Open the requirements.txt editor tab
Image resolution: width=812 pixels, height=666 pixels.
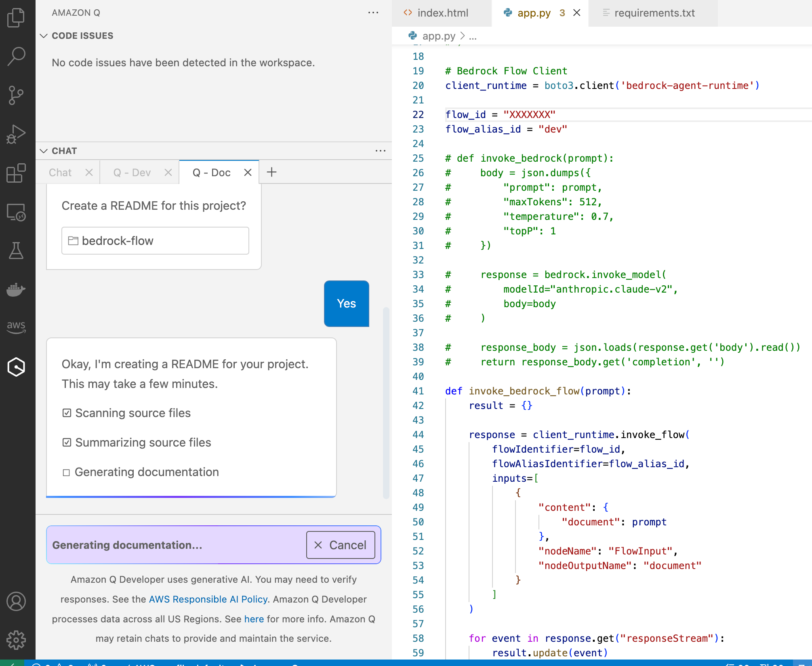tap(654, 13)
